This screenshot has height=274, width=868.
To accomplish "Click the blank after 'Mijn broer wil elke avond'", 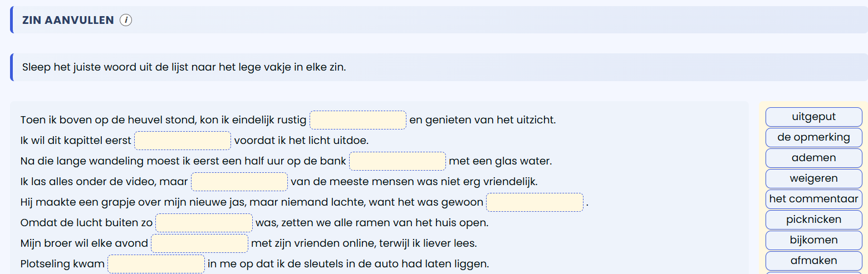I will pos(199,243).
